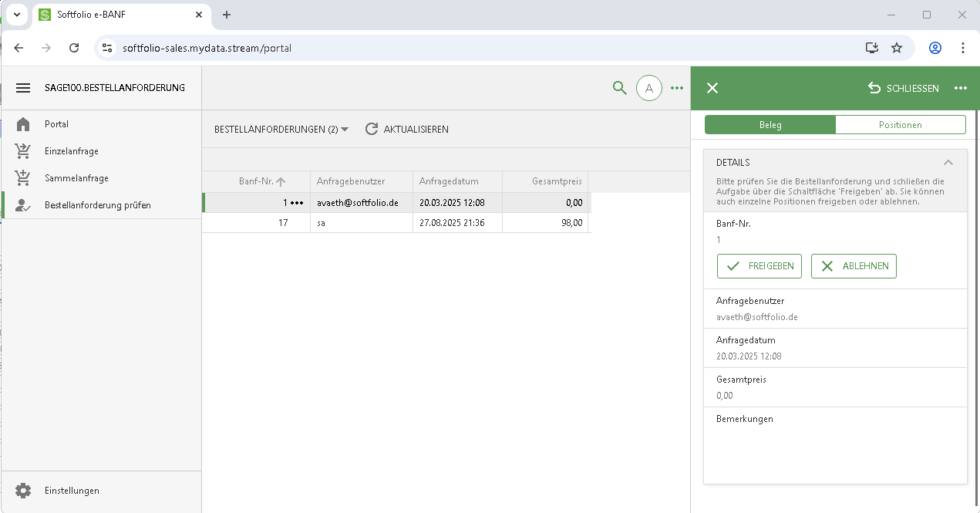Click the refresh icon next to Aktualisieren
Image resolution: width=980 pixels, height=513 pixels.
click(372, 130)
